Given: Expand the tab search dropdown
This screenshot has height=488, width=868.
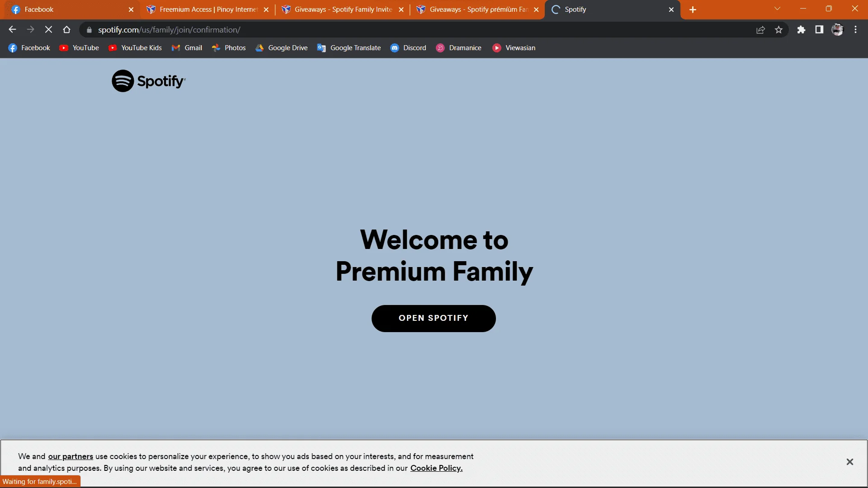Looking at the screenshot, I should 777,9.
